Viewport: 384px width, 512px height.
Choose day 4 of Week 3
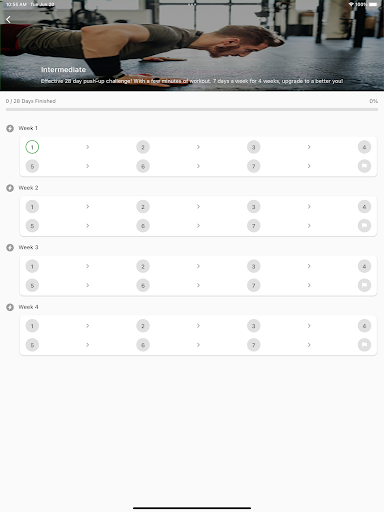[x=364, y=266]
